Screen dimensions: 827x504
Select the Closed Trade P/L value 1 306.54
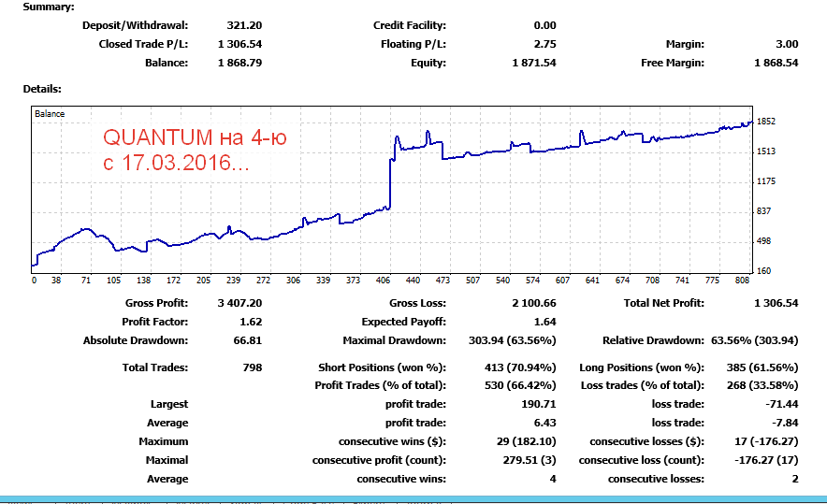pyautogui.click(x=240, y=44)
